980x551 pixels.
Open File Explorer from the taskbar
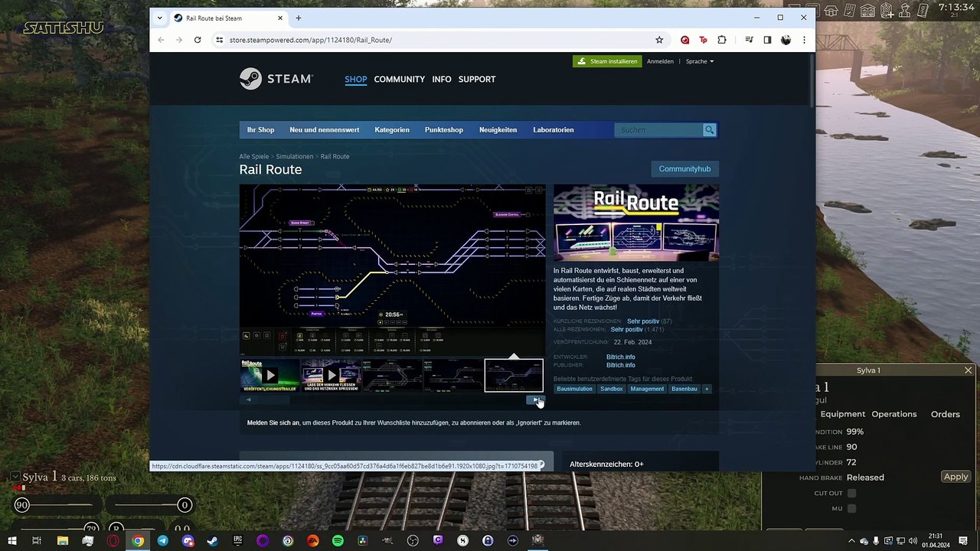click(63, 540)
